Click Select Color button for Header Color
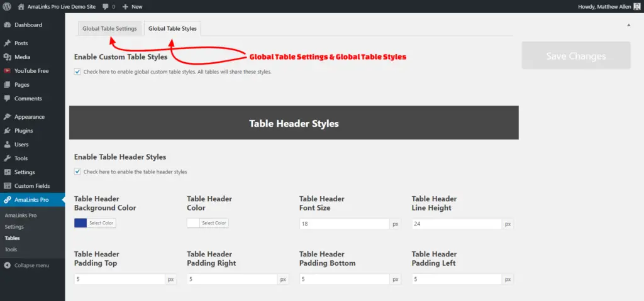The width and height of the screenshot is (644, 301). 214,223
